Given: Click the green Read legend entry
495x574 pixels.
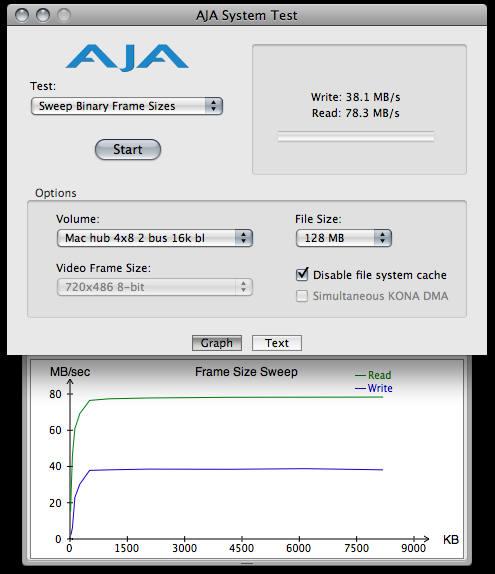Looking at the screenshot, I should click(373, 375).
